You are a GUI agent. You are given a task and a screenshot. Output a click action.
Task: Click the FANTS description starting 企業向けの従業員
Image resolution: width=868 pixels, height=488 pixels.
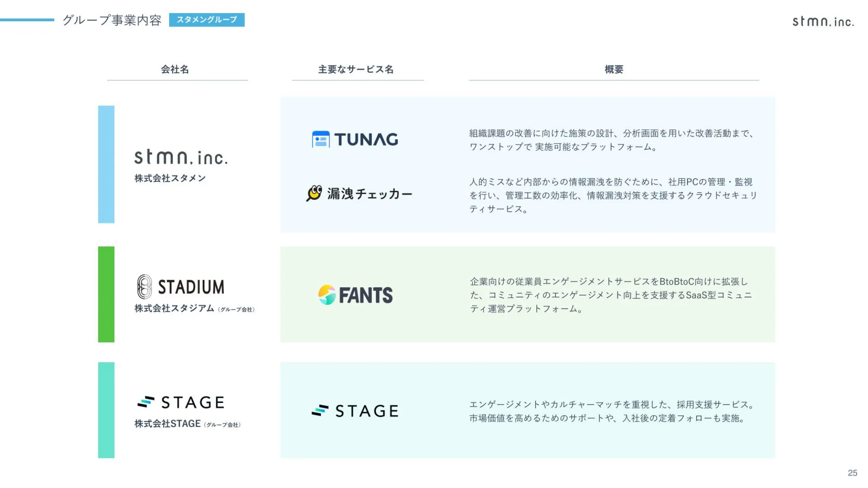[x=611, y=295]
